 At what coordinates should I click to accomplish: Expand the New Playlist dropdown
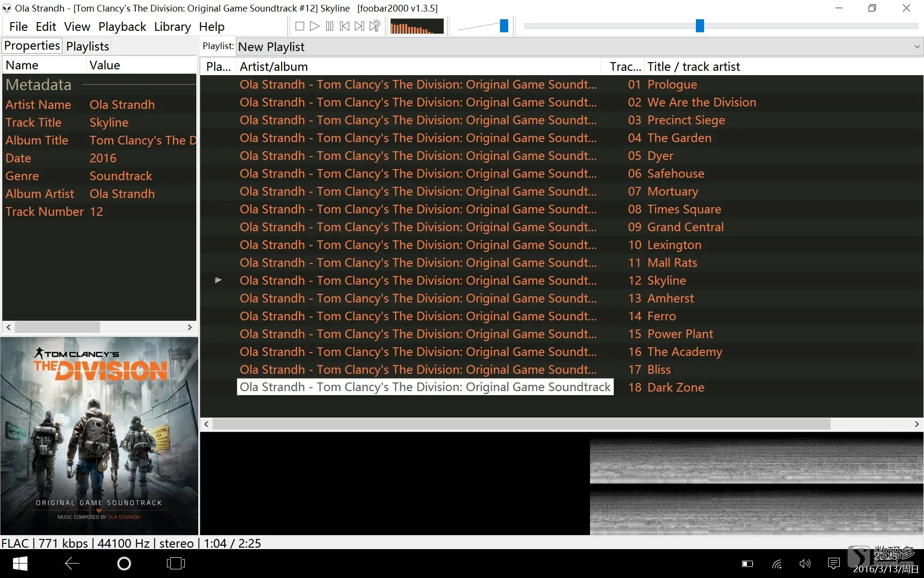pos(917,47)
